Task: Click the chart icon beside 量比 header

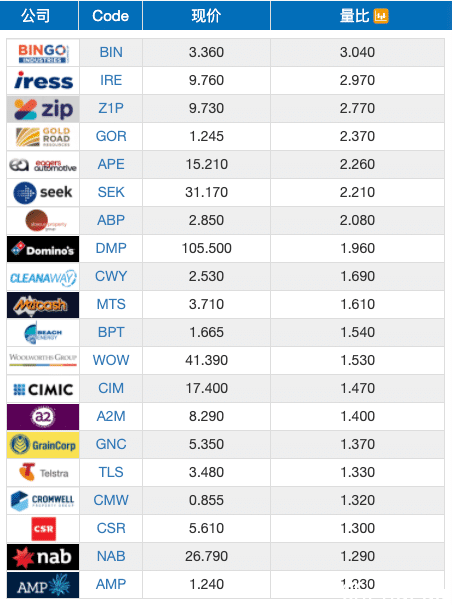Action: [381, 16]
